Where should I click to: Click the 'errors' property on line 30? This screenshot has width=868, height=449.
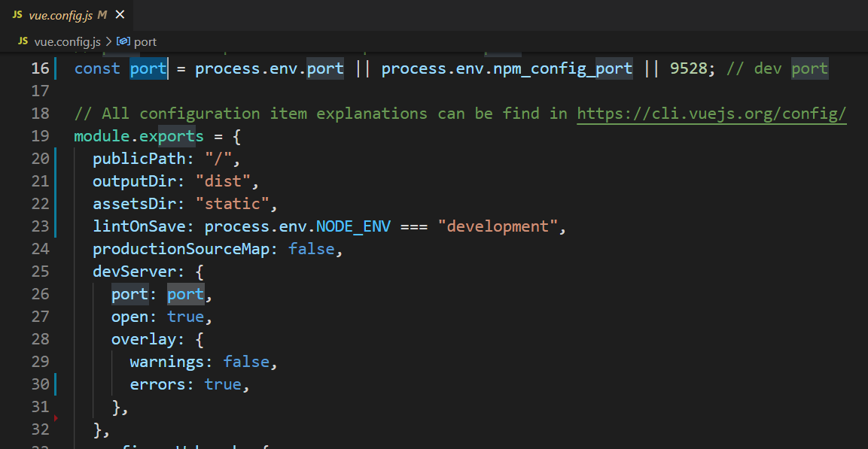158,384
